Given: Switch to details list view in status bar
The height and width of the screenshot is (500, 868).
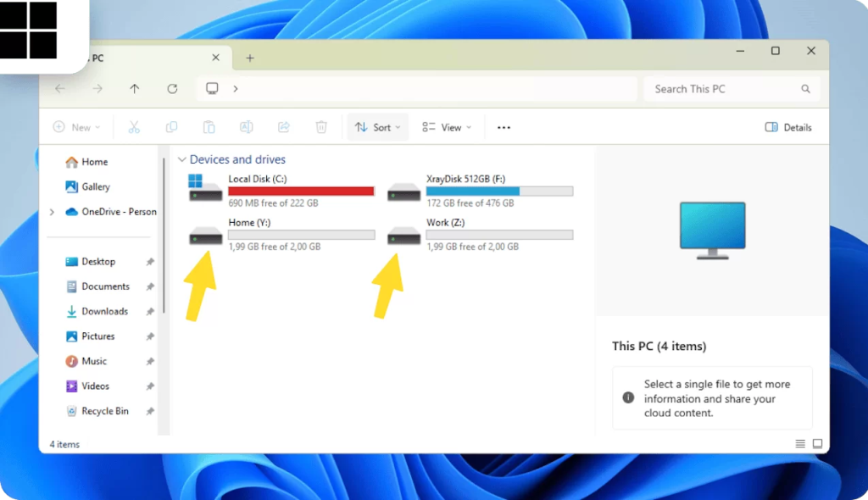Looking at the screenshot, I should tap(800, 444).
